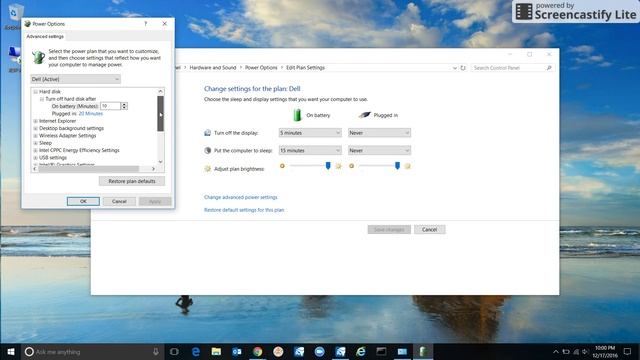Click the Plugged in brightness slider thumb
The width and height of the screenshot is (640, 360).
pos(397,166)
